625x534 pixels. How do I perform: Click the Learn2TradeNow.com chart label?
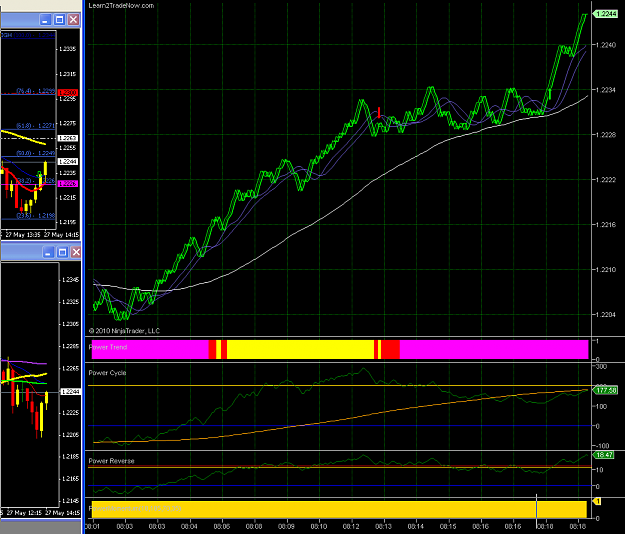click(121, 6)
